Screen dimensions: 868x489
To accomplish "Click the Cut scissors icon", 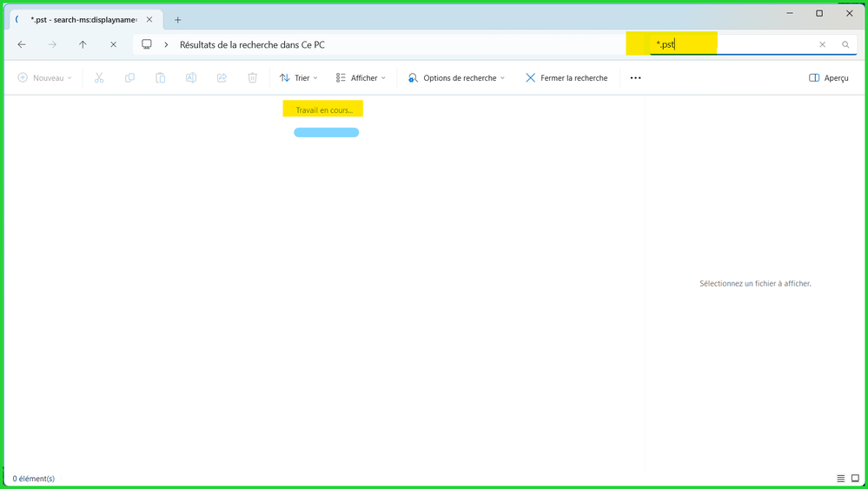I will click(99, 78).
